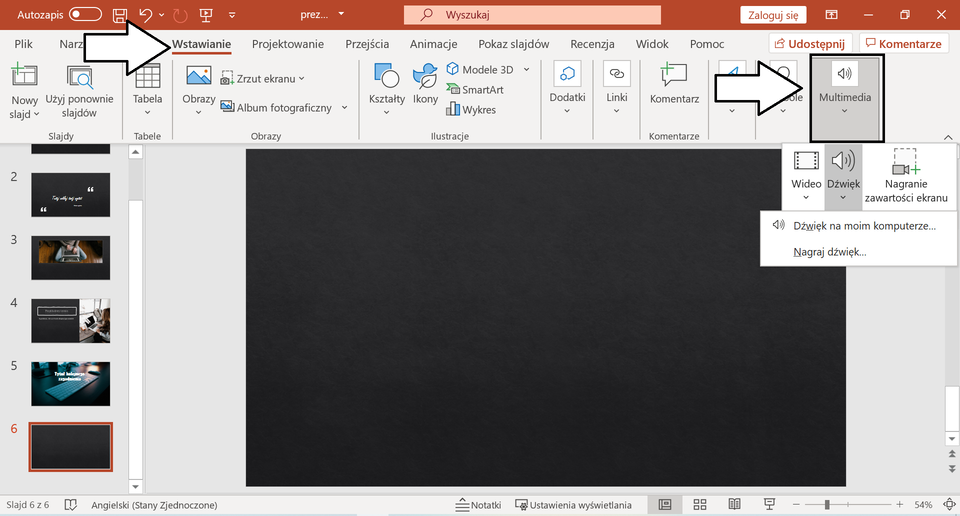Expand the Modele 3D dropdown arrow

pyautogui.click(x=524, y=70)
